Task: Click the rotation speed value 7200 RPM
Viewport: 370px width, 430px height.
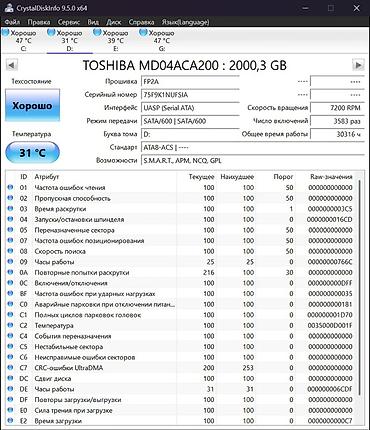Action: pos(337,108)
